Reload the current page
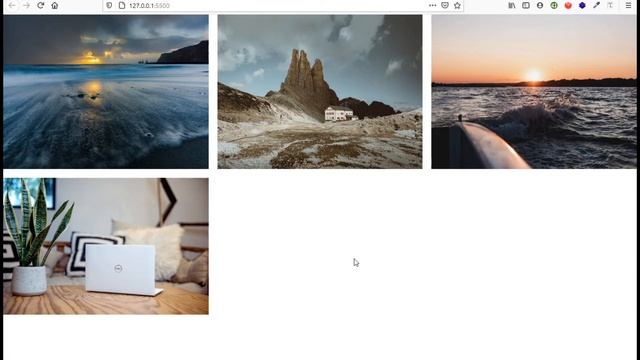The height and width of the screenshot is (360, 640). tap(40, 5)
